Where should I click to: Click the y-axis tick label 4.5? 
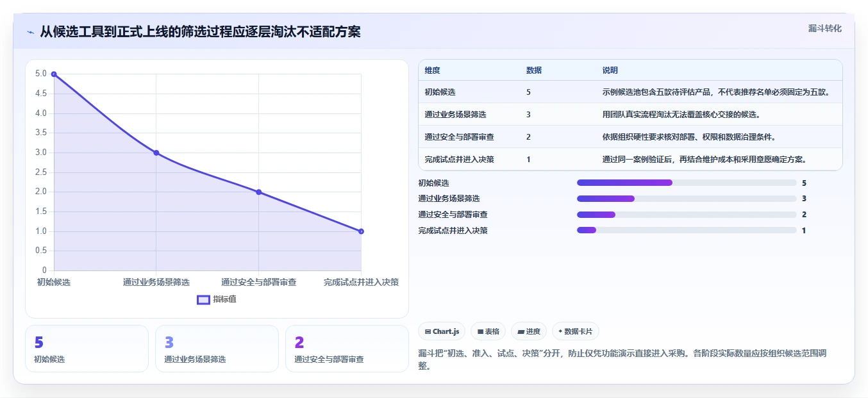tap(41, 94)
